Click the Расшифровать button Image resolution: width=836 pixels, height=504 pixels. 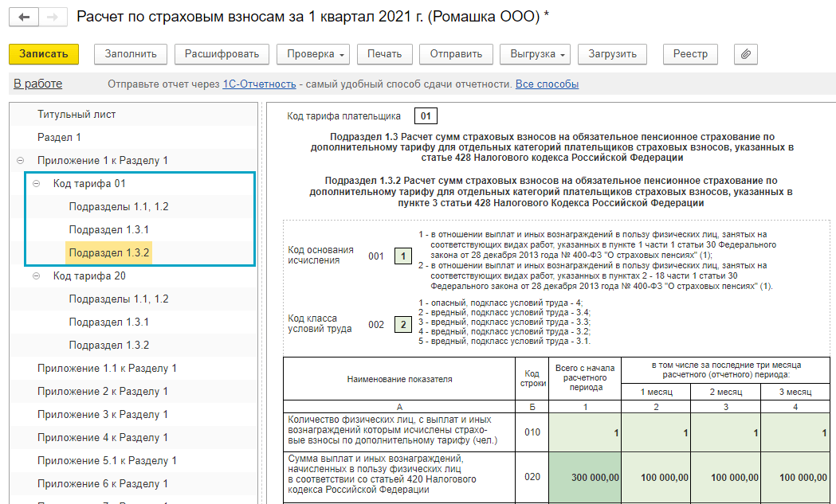[x=222, y=54]
